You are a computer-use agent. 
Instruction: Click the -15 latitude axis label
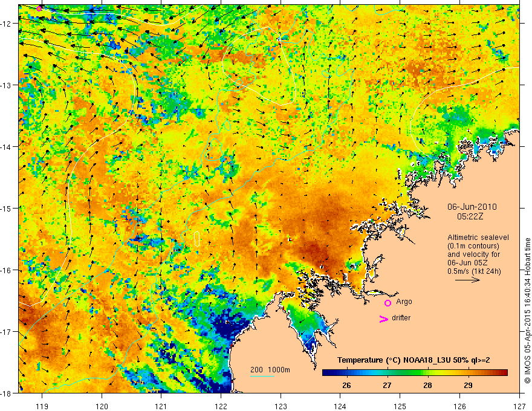coord(7,208)
